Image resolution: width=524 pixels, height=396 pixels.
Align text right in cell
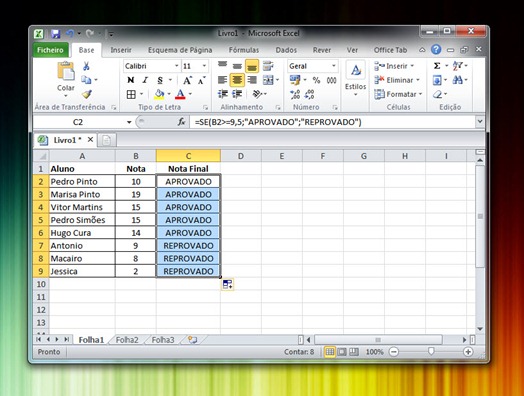(x=252, y=80)
